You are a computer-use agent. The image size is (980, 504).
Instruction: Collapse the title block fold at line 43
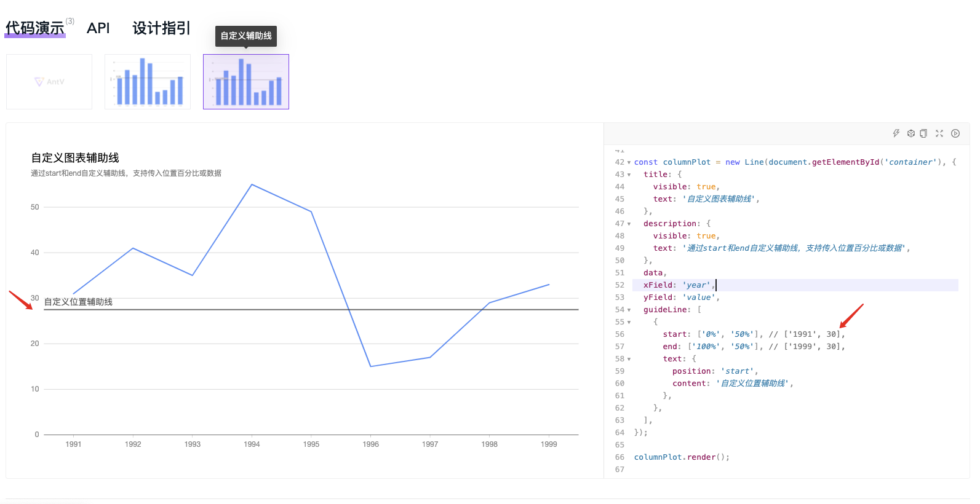point(629,175)
